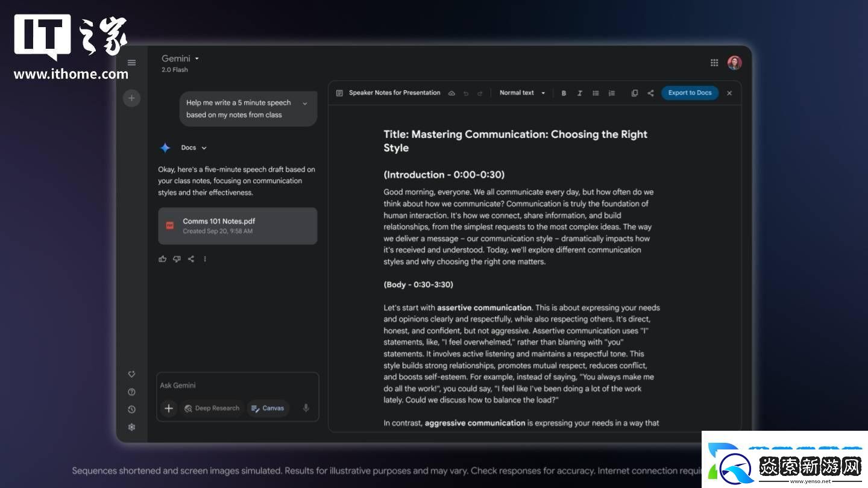Click the thumbs up feedback icon
Screen dimensions: 868x488
[x=162, y=259]
